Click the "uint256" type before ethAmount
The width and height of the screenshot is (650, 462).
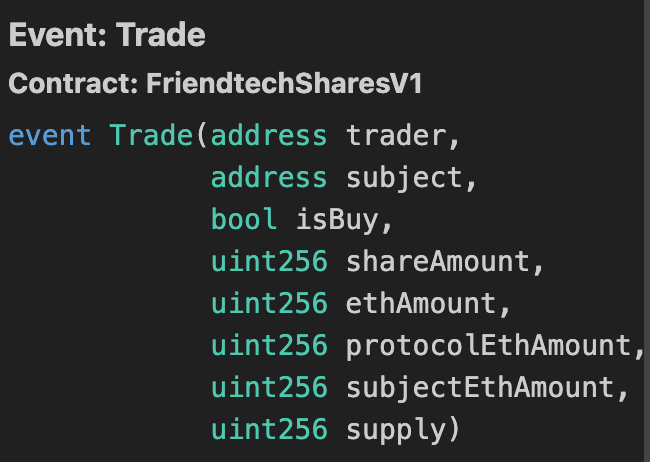click(269, 303)
